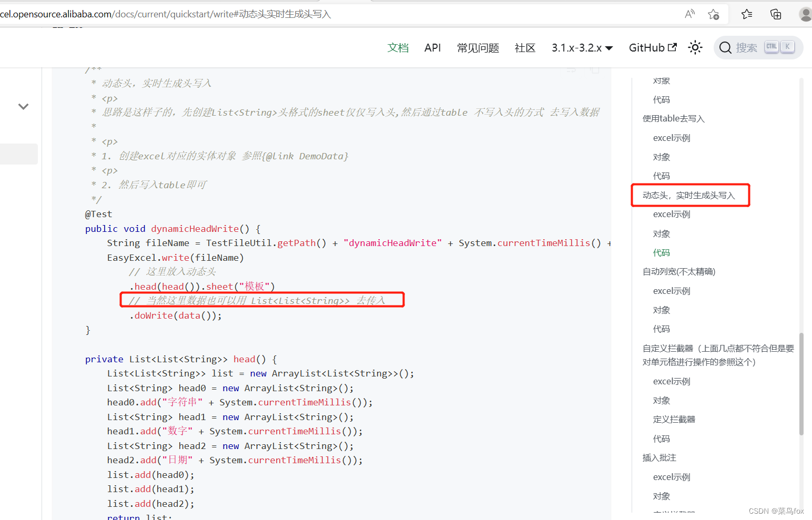This screenshot has height=520, width=812.
Task: Jump to 自定义拦截器 section in outline
Action: point(718,355)
